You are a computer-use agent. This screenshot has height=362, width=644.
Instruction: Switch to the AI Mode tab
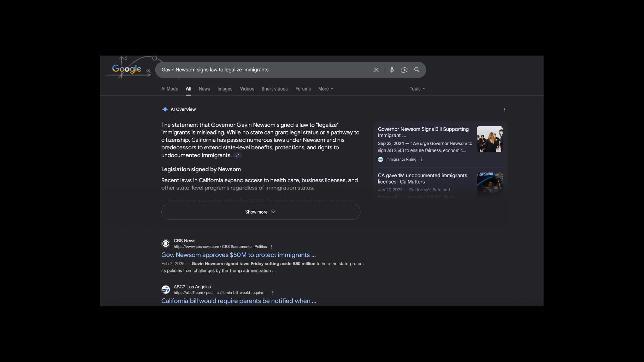pos(170,89)
